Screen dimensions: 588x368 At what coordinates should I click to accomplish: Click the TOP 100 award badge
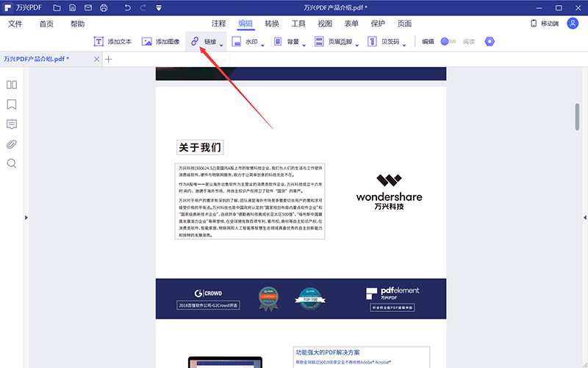pyautogui.click(x=310, y=299)
